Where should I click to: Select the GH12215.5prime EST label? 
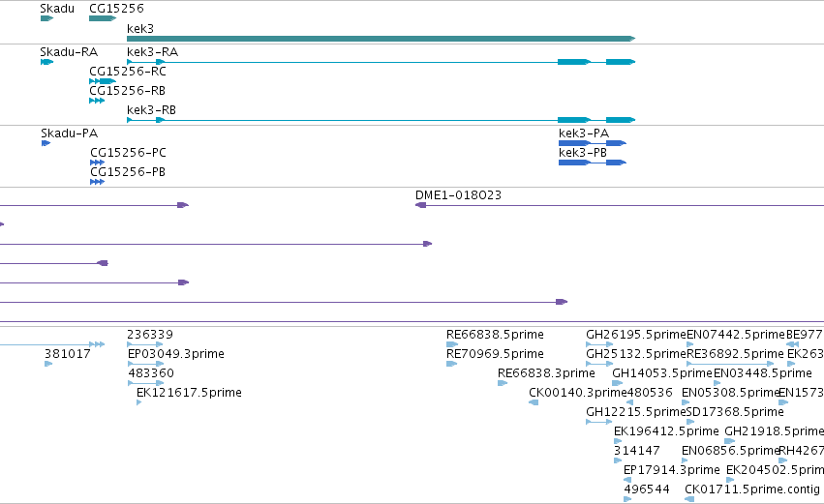coord(636,412)
